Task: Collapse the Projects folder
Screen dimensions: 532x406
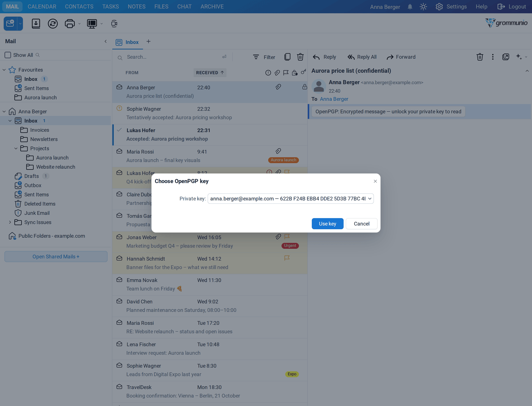Action: coord(16,148)
